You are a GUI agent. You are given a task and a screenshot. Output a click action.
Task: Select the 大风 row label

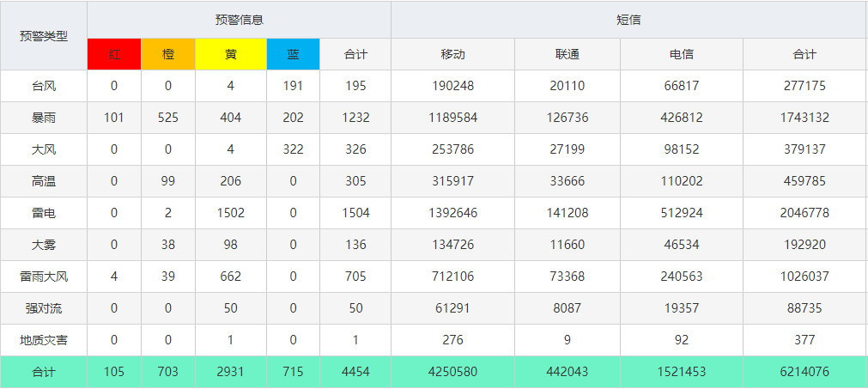point(44,149)
